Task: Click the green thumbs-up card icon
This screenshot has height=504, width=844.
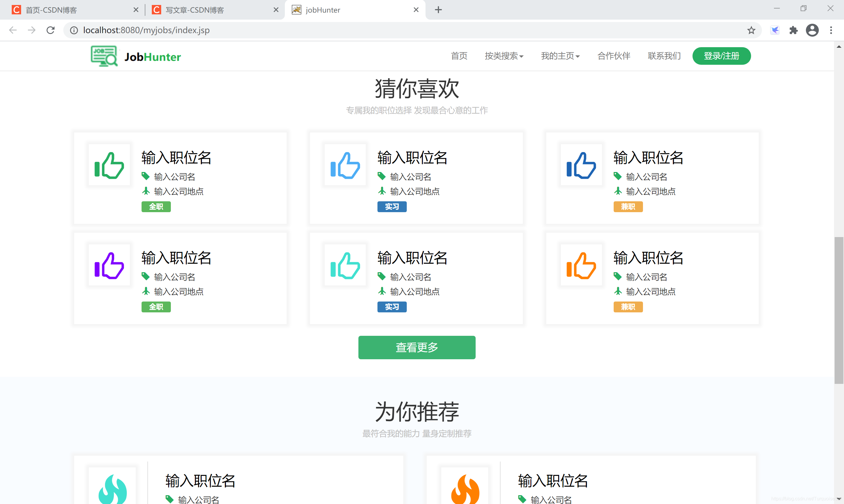Action: pos(109,165)
